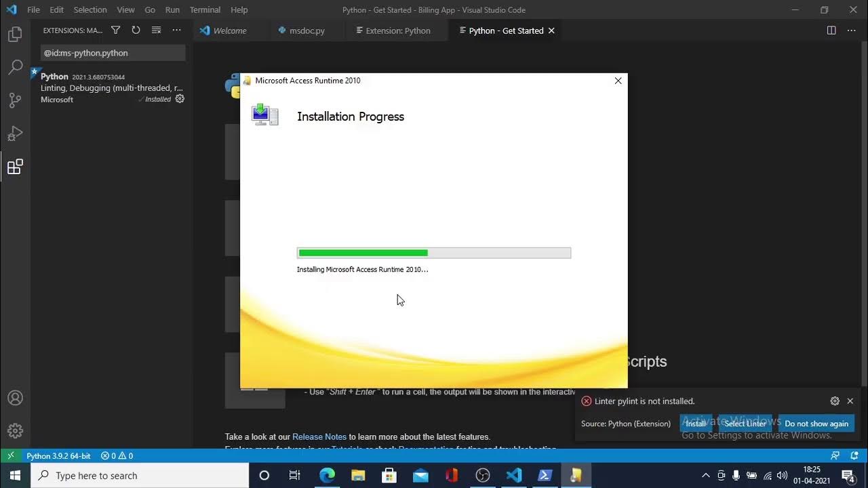Open the Windows action center icon

848,475
